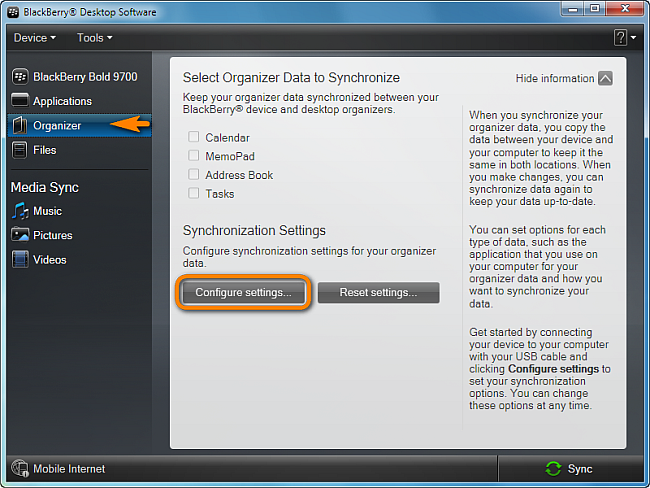The height and width of the screenshot is (488, 650).
Task: Select Organizer label in sidebar
Action: pos(57,126)
